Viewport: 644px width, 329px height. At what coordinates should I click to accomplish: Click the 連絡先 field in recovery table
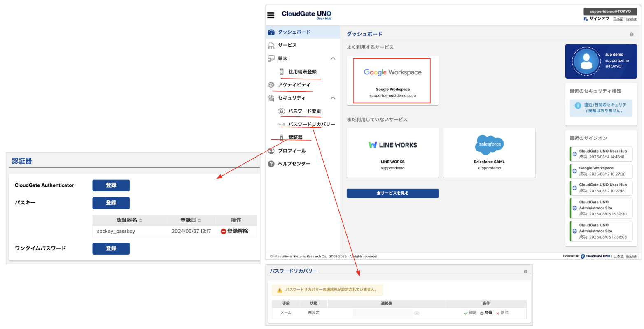(383, 313)
